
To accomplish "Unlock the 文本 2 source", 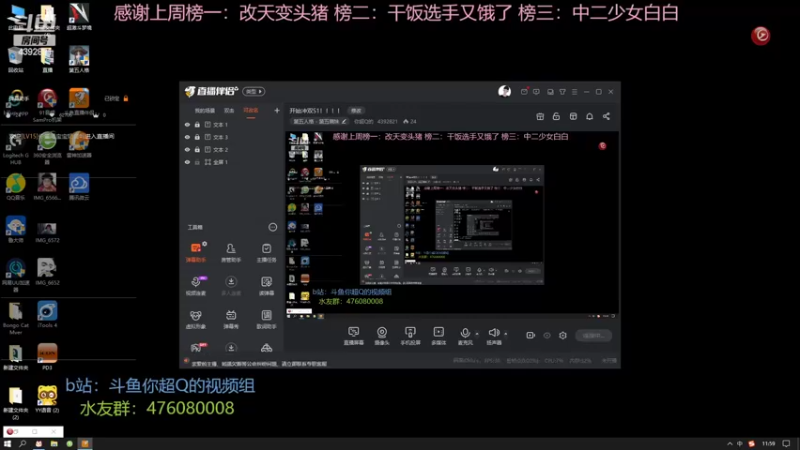I will point(197,149).
